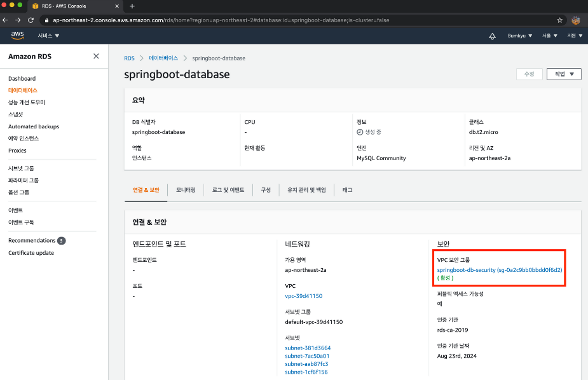Open Certificate update in sidebar
This screenshot has width=588, height=380.
(x=31, y=252)
